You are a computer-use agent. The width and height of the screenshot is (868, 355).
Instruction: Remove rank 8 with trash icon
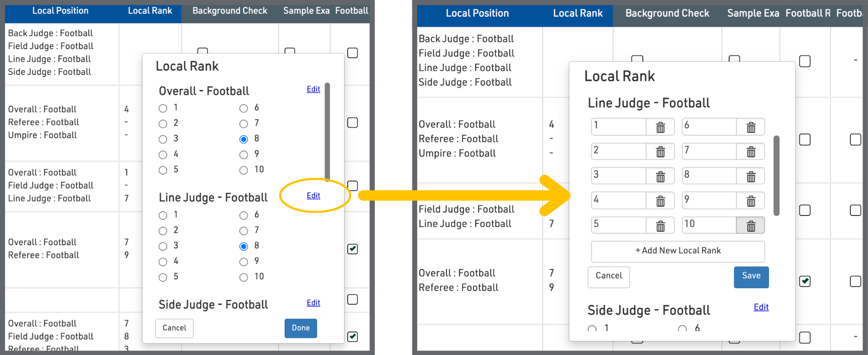pyautogui.click(x=750, y=177)
